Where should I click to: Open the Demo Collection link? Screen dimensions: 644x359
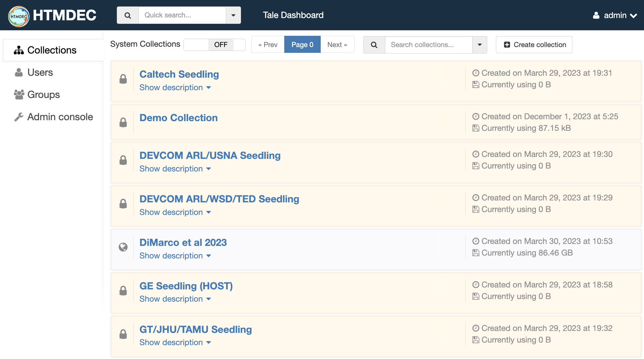178,118
